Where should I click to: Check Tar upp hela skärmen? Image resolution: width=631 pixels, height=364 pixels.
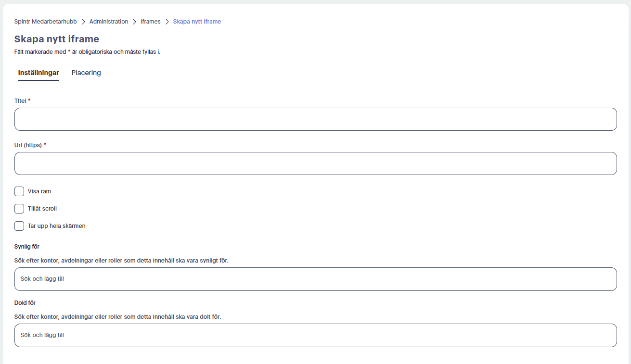coord(19,226)
